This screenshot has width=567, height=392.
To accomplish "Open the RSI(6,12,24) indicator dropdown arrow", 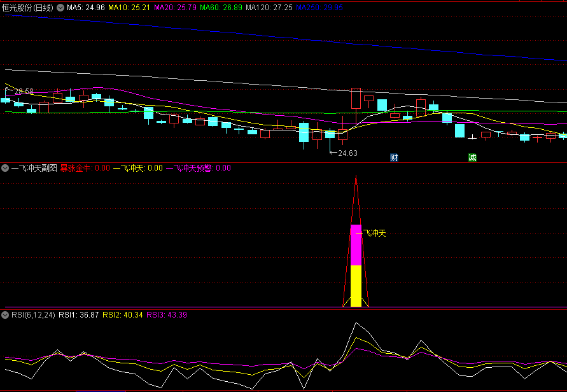I will click(5, 315).
